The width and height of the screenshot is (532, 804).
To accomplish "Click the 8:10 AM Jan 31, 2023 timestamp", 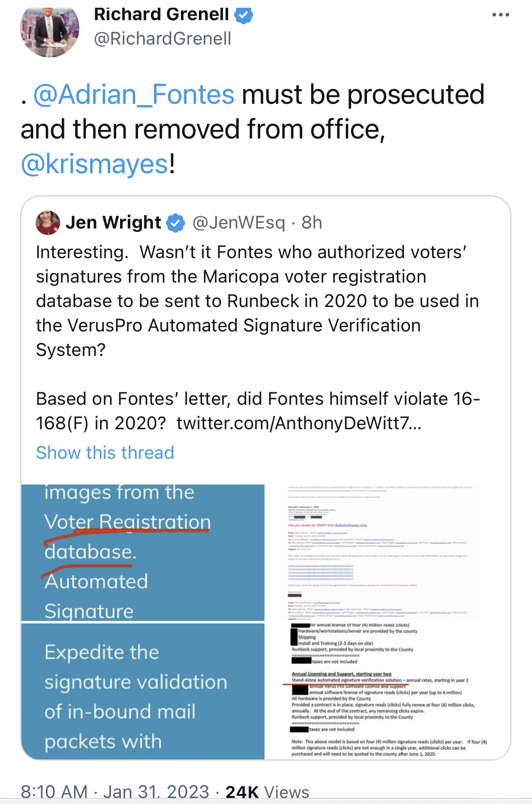I will click(x=114, y=792).
